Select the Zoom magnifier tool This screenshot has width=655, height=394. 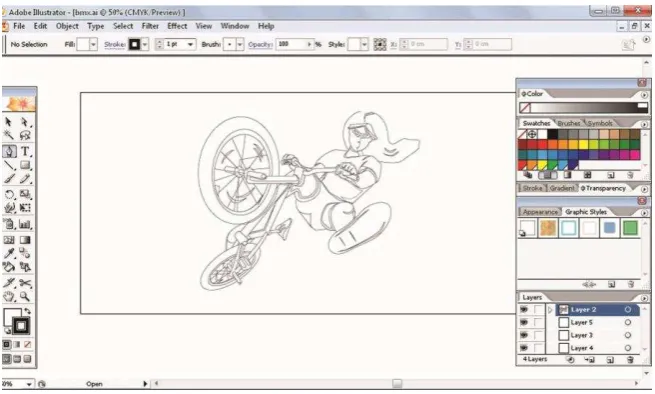point(25,297)
